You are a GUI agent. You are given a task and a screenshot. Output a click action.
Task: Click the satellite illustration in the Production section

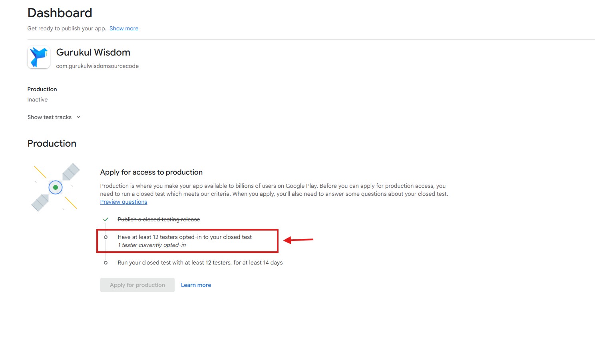[x=56, y=187]
